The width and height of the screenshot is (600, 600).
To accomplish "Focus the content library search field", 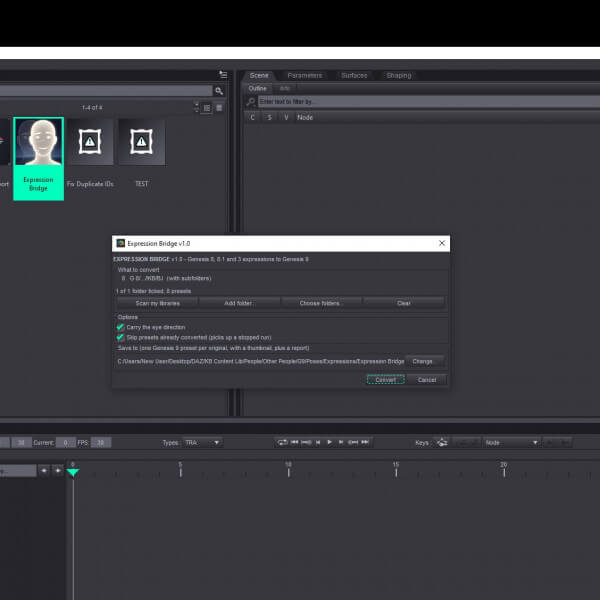I will (x=106, y=91).
